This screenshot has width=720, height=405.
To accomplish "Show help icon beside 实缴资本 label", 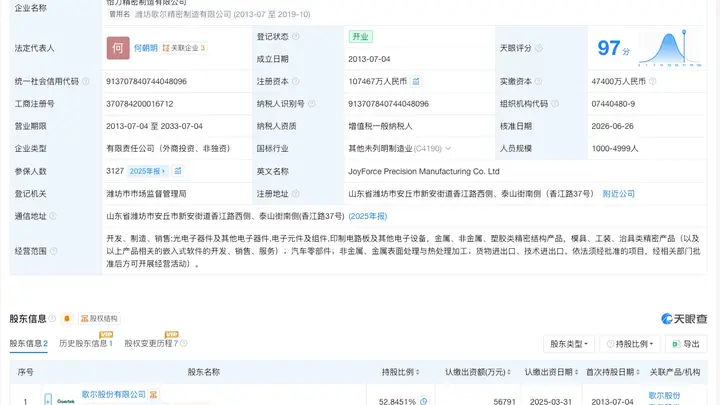I will (x=538, y=81).
